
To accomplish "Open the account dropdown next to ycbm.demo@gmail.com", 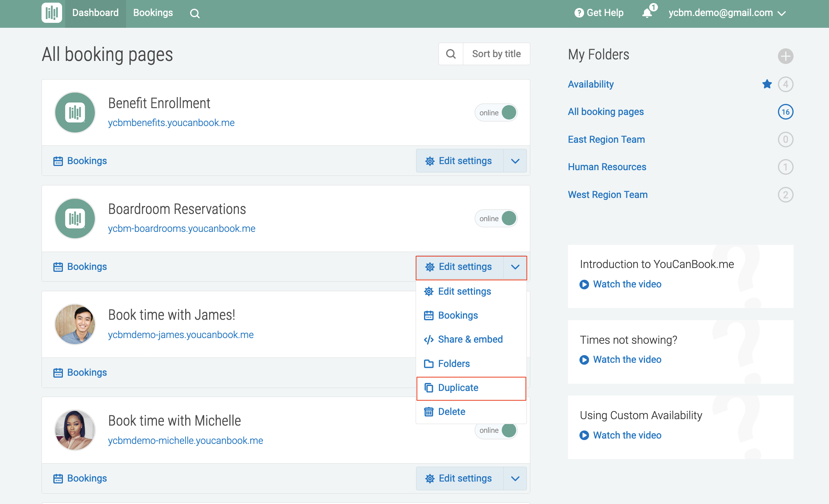I will point(783,13).
